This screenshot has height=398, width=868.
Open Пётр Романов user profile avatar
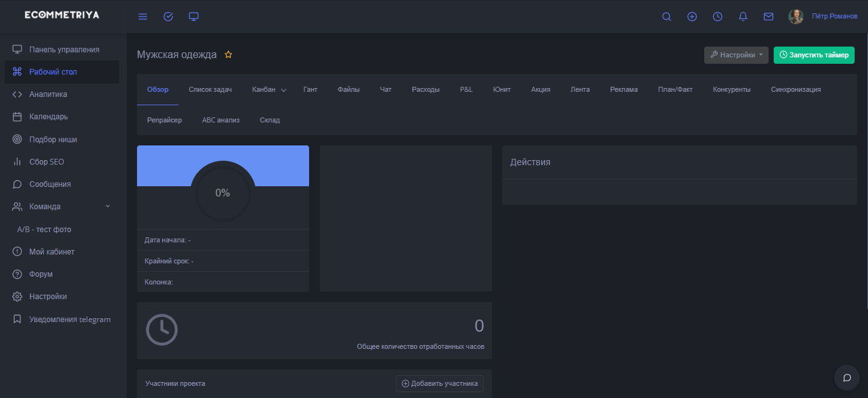[x=796, y=17]
